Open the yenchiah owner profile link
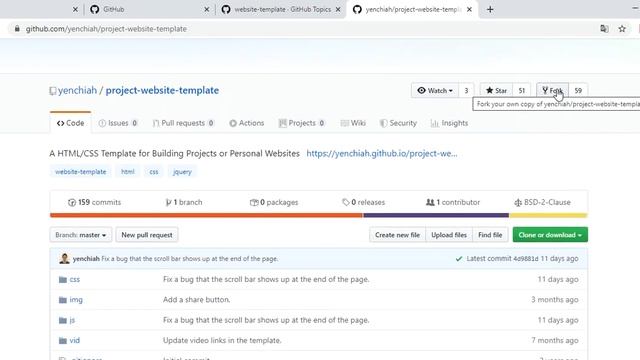640x360 pixels. 78,90
